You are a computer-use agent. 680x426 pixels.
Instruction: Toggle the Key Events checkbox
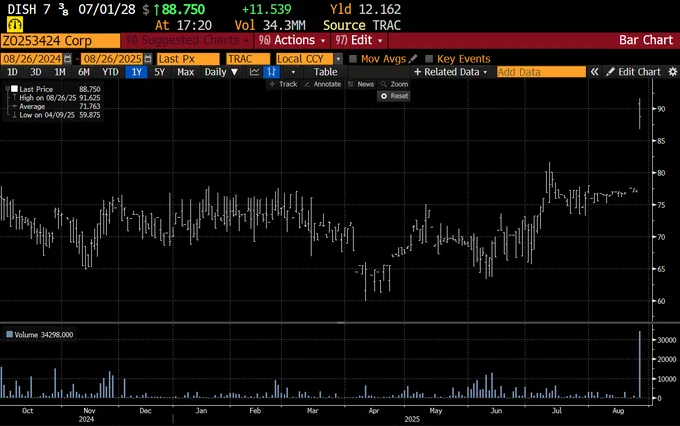pos(429,59)
